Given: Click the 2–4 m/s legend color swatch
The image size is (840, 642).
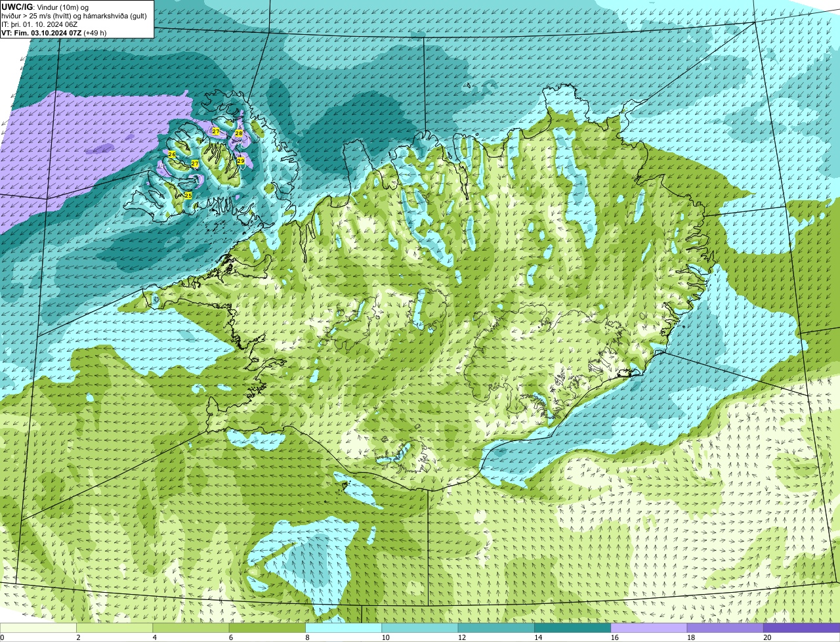Looking at the screenshot, I should (115, 628).
